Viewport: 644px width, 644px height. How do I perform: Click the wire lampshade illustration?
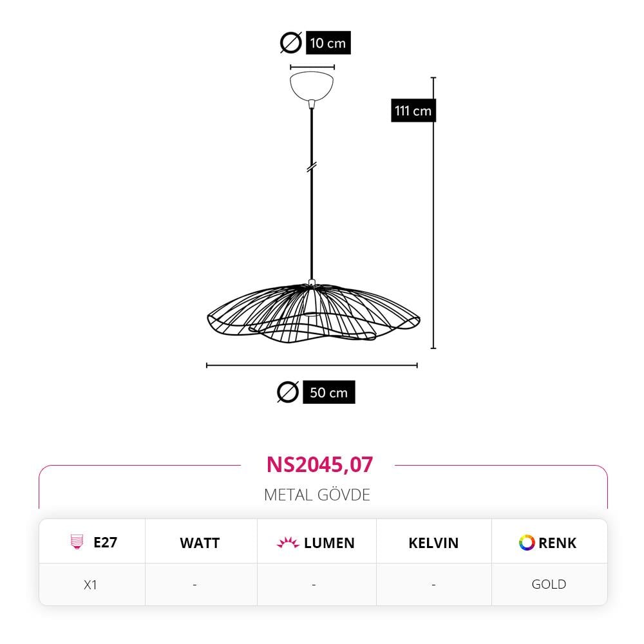[x=314, y=311]
